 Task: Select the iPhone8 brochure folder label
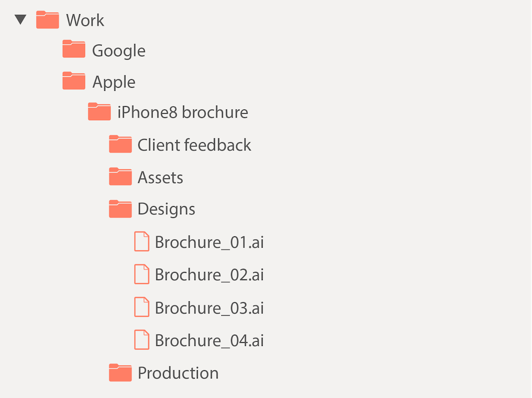pos(182,113)
